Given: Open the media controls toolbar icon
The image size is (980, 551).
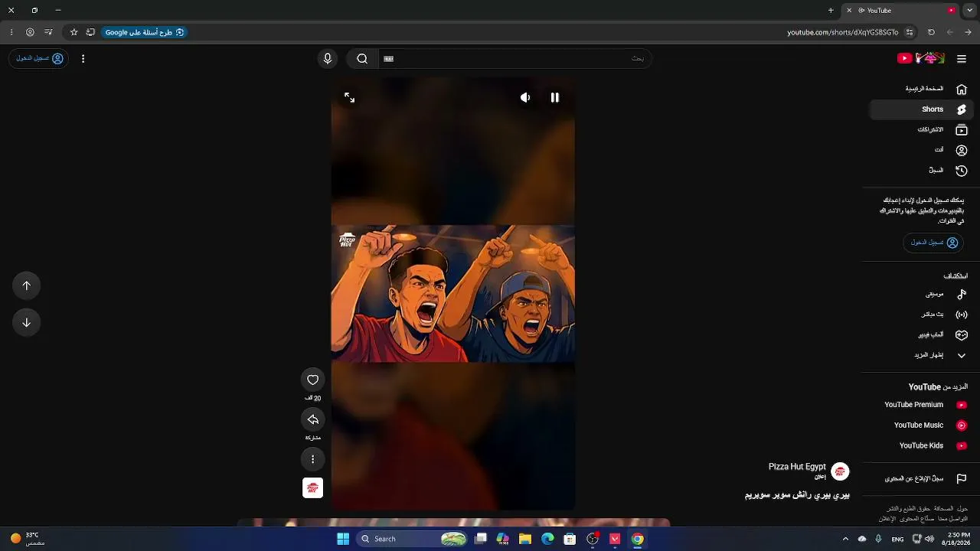Looking at the screenshot, I should pyautogui.click(x=48, y=32).
